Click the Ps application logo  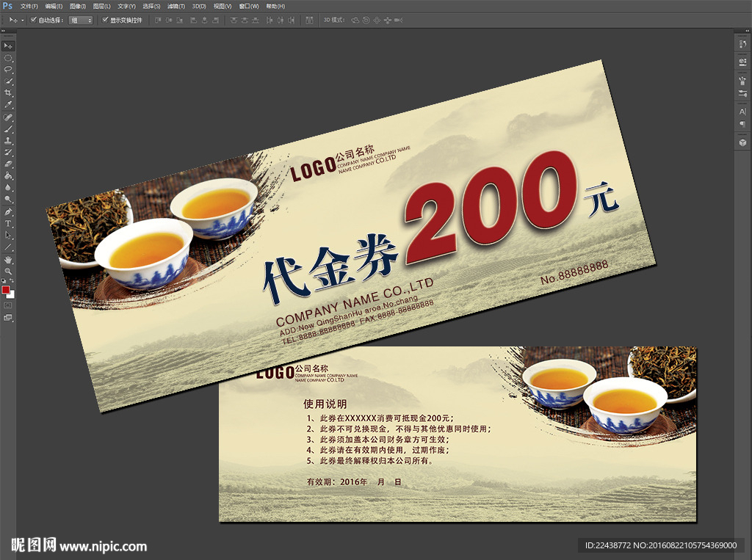(7, 6)
